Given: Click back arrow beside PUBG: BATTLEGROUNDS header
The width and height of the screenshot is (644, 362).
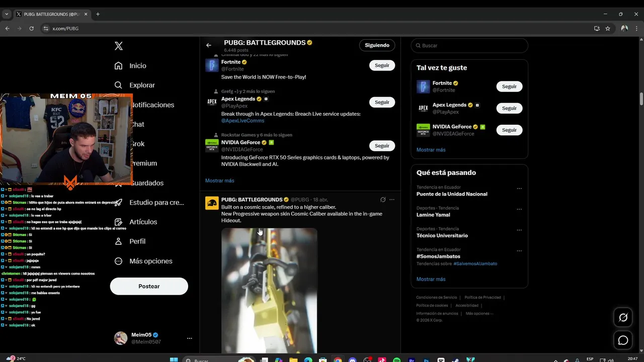Looking at the screenshot, I should tap(209, 45).
